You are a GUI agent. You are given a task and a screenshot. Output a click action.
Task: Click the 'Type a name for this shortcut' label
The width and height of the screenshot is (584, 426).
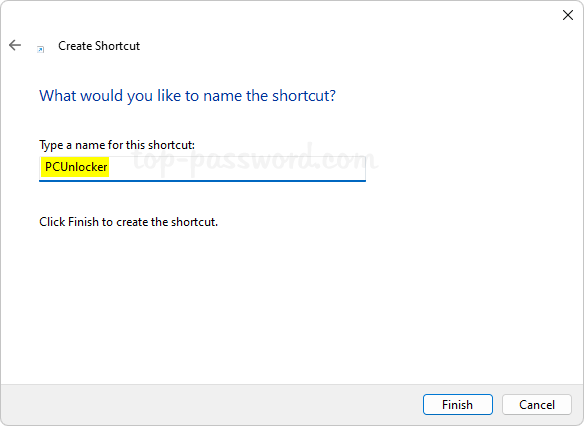[x=117, y=144]
